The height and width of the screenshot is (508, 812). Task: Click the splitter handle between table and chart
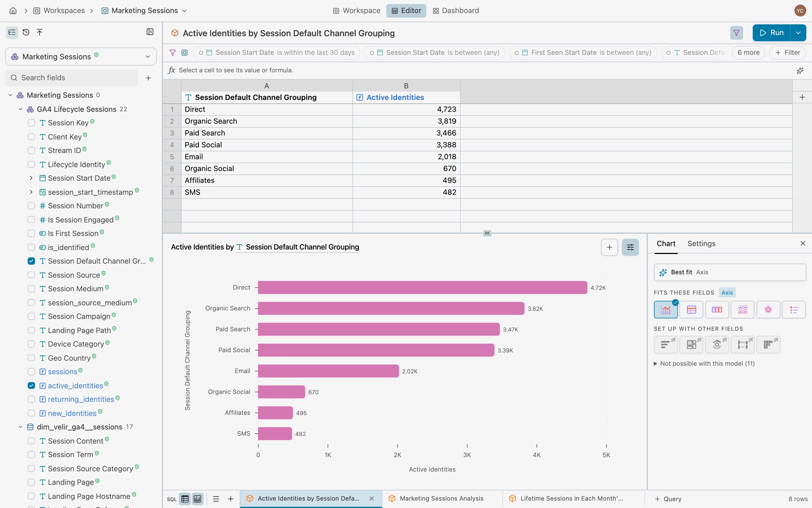click(487, 233)
